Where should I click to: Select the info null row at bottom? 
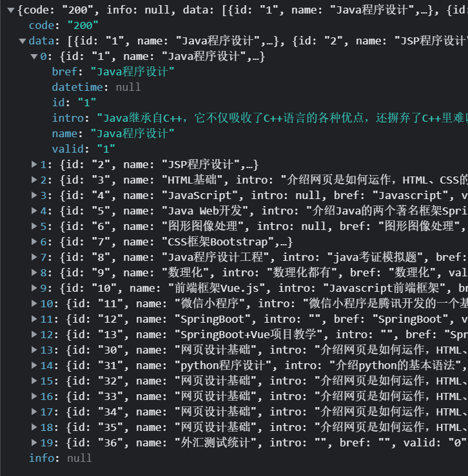point(60,458)
